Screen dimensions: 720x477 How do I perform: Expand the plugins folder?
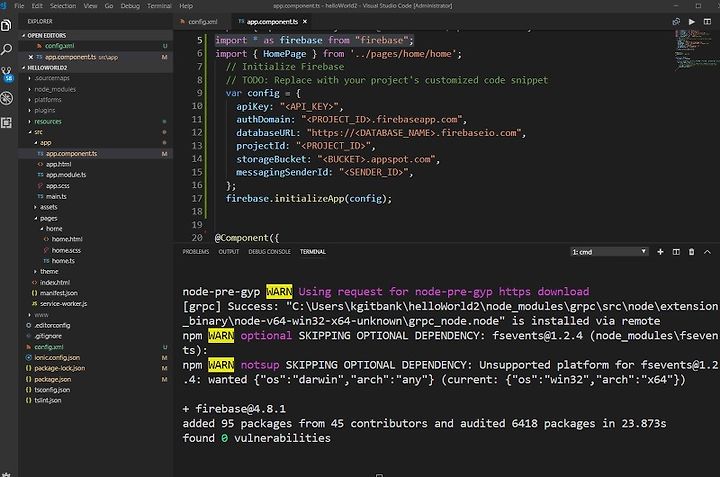[96, 110]
